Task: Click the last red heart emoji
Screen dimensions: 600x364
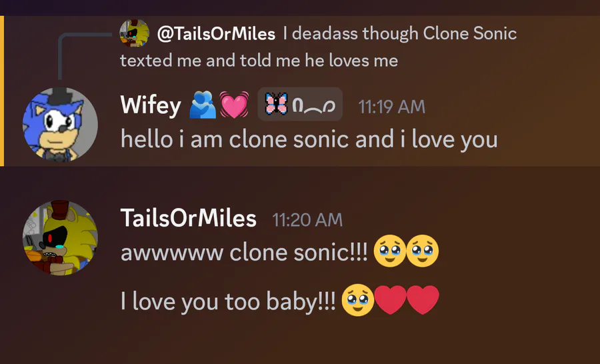Action: coord(423,301)
